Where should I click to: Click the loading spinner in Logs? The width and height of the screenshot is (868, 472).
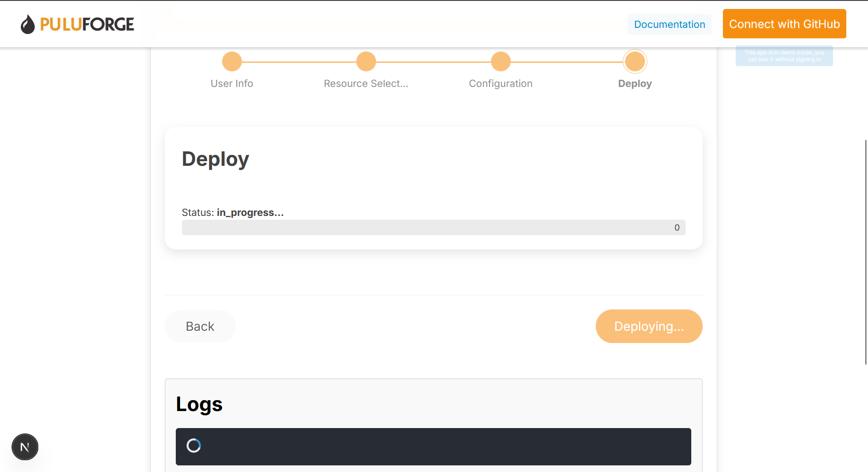tap(194, 446)
